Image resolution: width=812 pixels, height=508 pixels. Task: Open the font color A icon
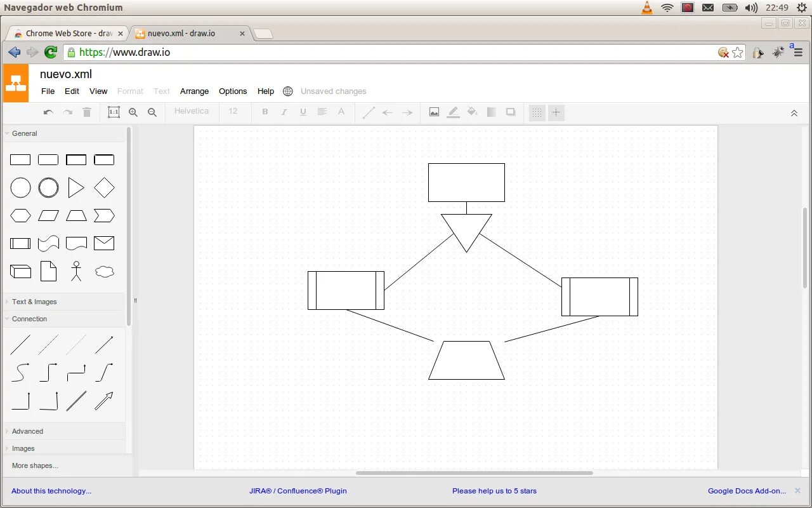tap(341, 112)
